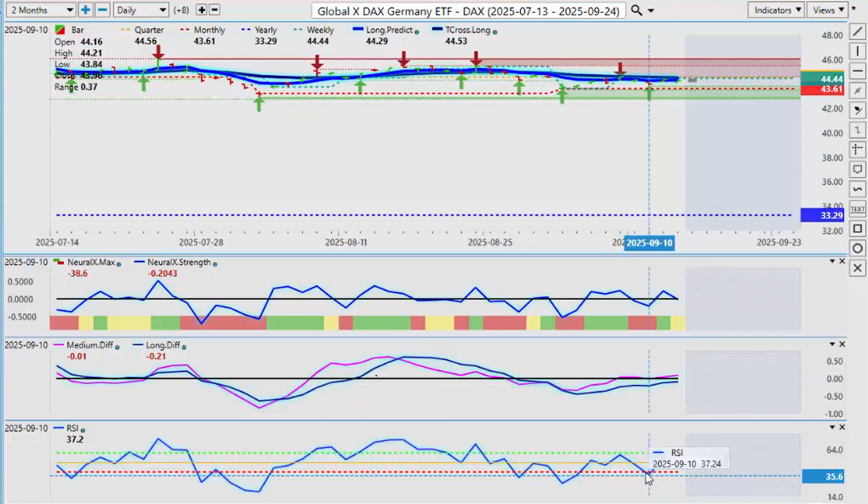Image resolution: width=868 pixels, height=504 pixels.
Task: Click the info dot next to Long.Diff
Action: [184, 346]
